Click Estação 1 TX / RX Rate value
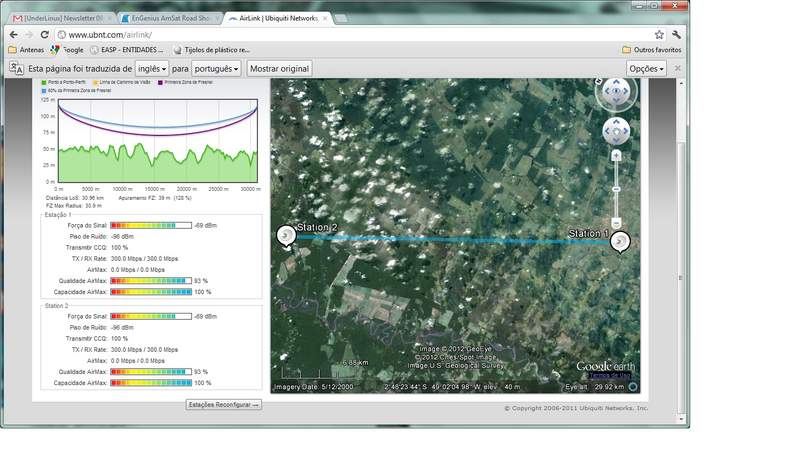800x455 pixels. pyautogui.click(x=144, y=259)
